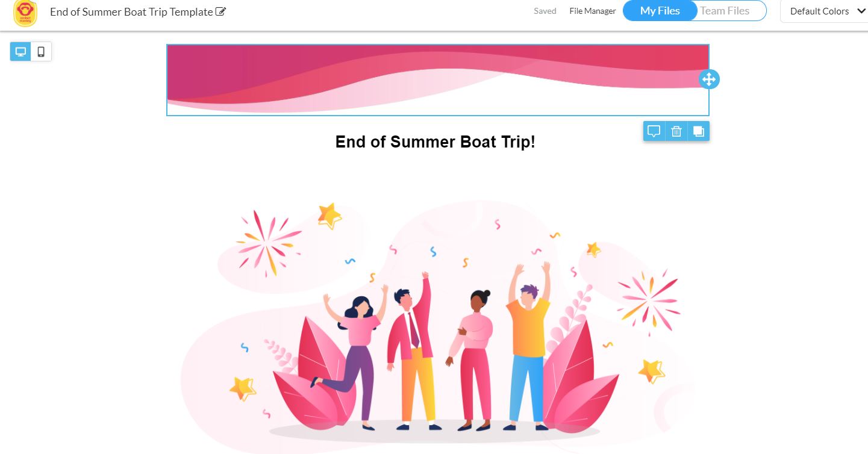Select the End of Summer Boat Trip Template title
868x454 pixels.
coord(131,11)
